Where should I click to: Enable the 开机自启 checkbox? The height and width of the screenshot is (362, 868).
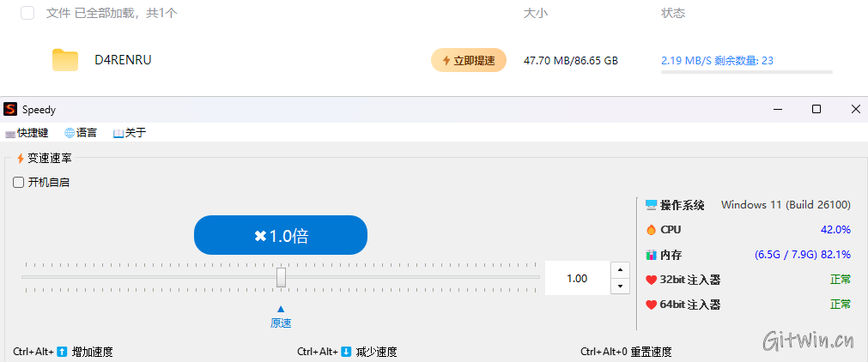18,182
